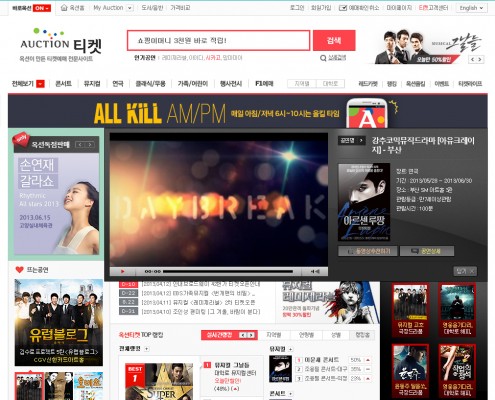Mute the video with the speaker icon
Viewport: 495px width, 400px height.
click(x=315, y=271)
